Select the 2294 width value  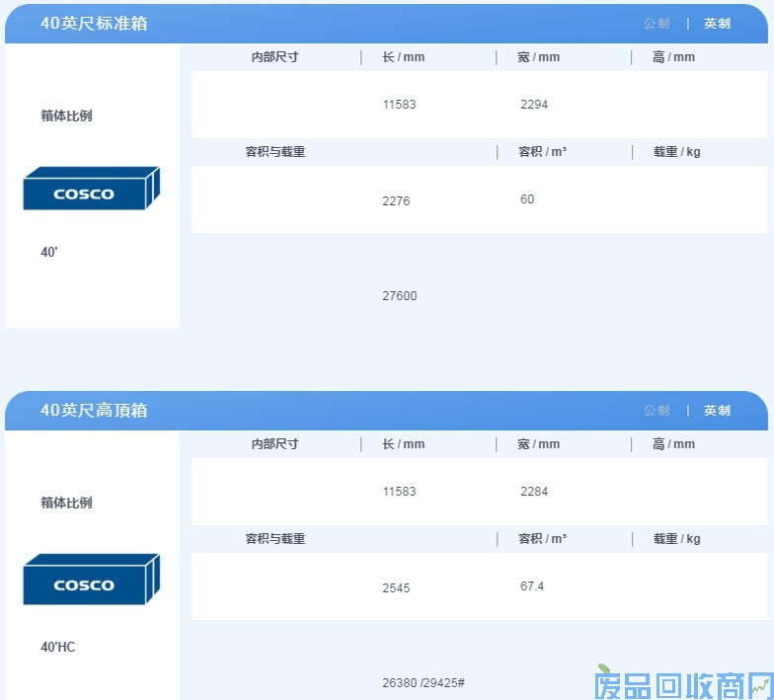coord(534,105)
